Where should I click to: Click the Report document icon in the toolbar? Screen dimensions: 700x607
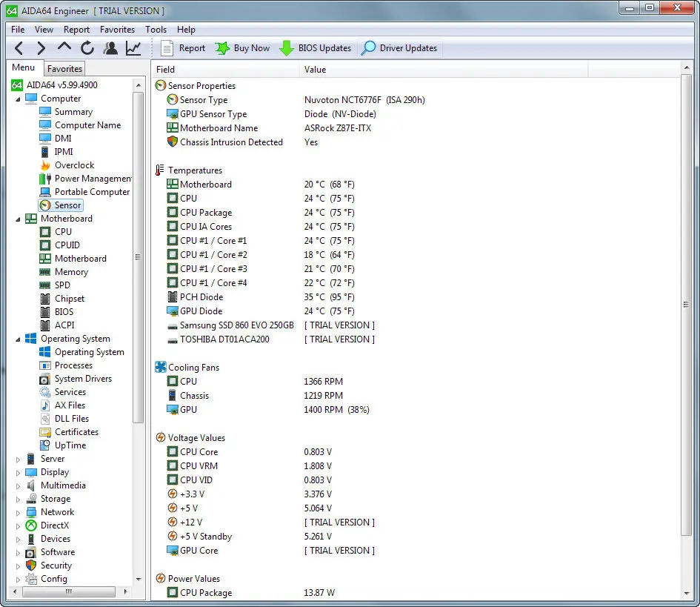tap(167, 47)
